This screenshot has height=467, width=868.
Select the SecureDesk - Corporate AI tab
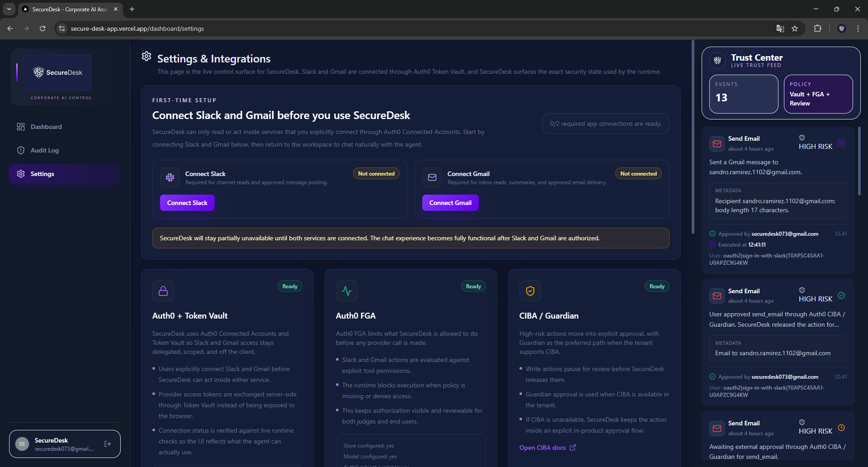[x=70, y=9]
